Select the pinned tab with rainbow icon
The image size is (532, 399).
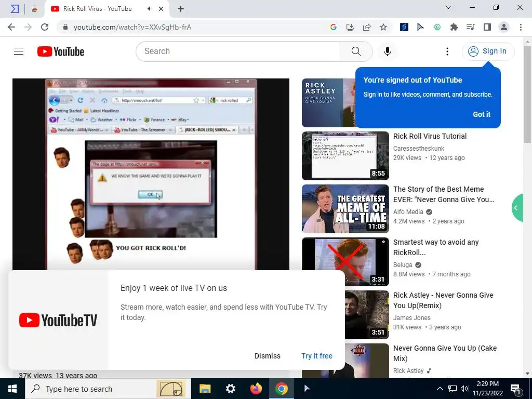coord(35,9)
